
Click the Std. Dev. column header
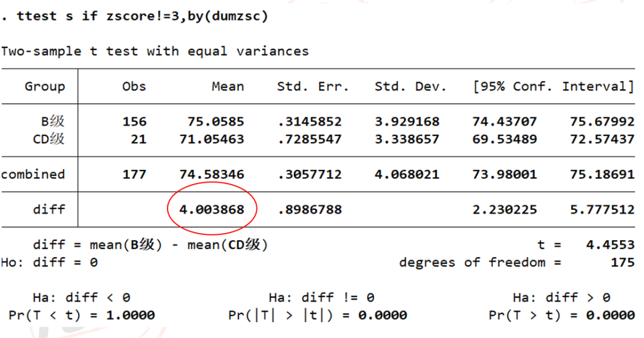pos(410,86)
